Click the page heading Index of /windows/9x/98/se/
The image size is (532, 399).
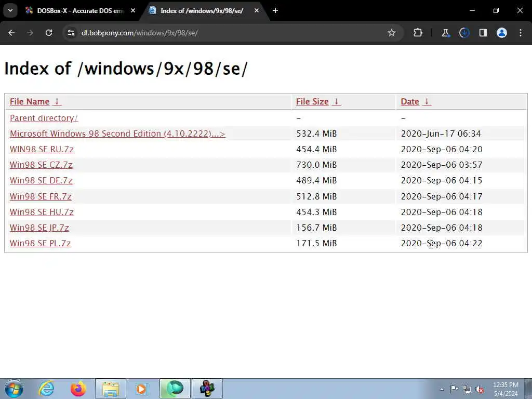126,69
